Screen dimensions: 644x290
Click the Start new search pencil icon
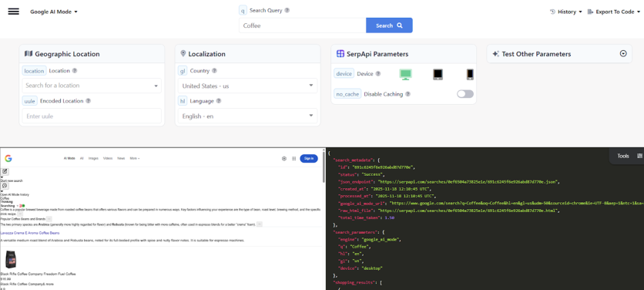click(x=5, y=171)
